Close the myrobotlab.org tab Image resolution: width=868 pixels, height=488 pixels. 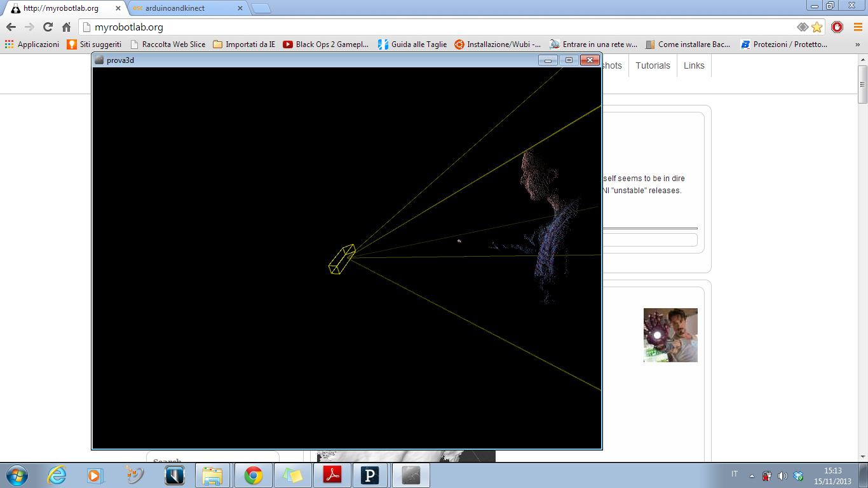(119, 9)
